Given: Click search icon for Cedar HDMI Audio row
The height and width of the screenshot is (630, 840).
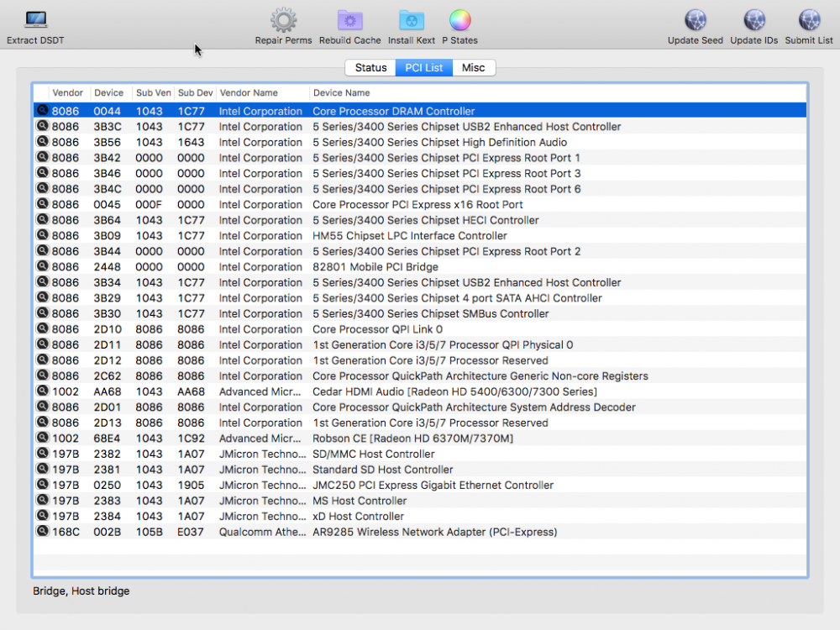Looking at the screenshot, I should pyautogui.click(x=42, y=391).
